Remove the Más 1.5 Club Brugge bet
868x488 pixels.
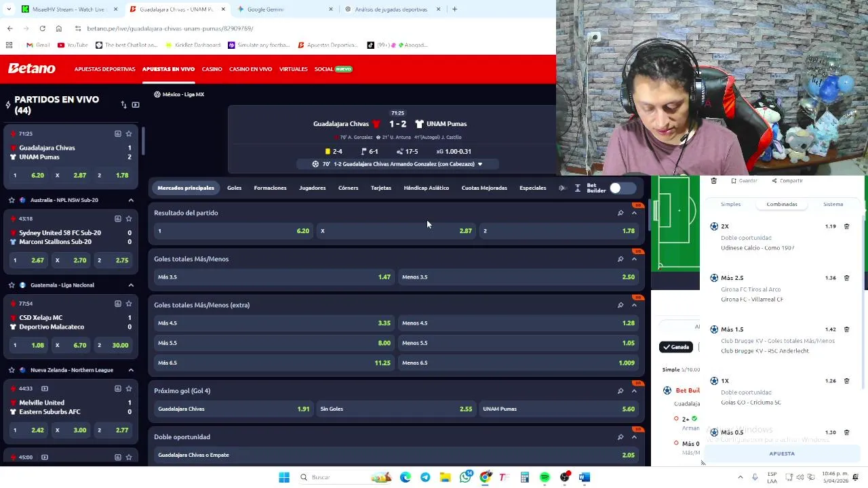[846, 329]
